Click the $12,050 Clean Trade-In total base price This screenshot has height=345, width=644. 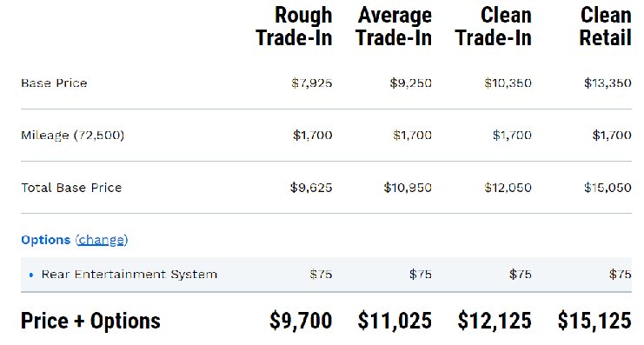[x=508, y=188]
